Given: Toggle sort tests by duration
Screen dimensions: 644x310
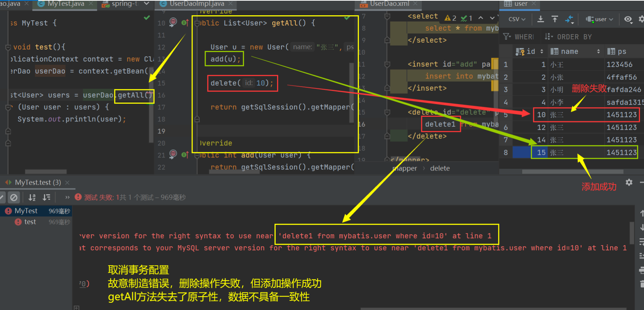Looking at the screenshot, I should (47, 197).
